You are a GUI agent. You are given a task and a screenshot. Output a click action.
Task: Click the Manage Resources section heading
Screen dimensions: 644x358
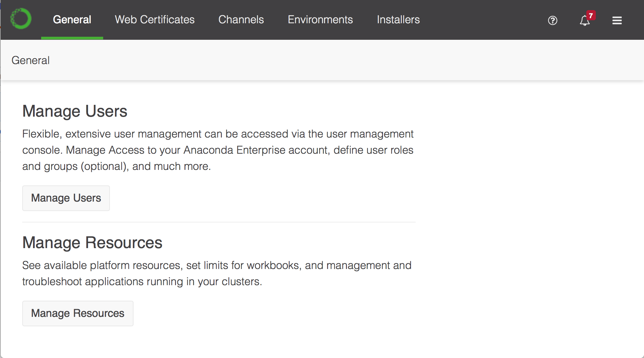point(92,243)
